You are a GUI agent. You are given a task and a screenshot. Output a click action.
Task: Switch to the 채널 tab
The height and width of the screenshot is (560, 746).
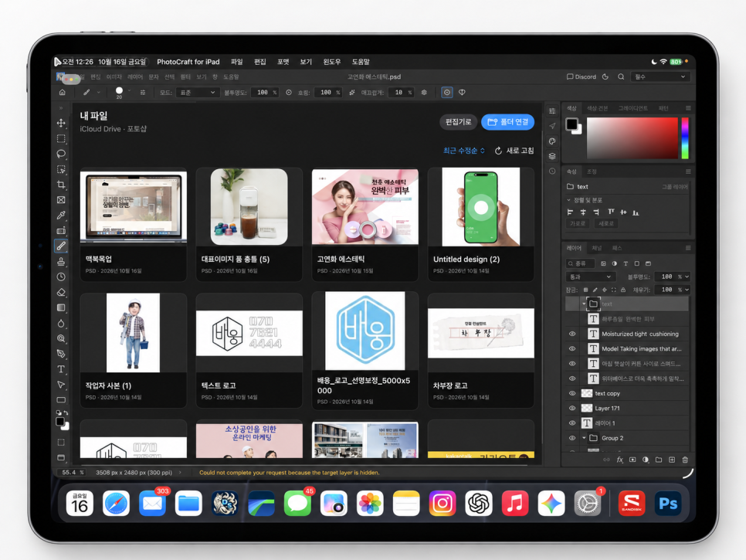597,248
